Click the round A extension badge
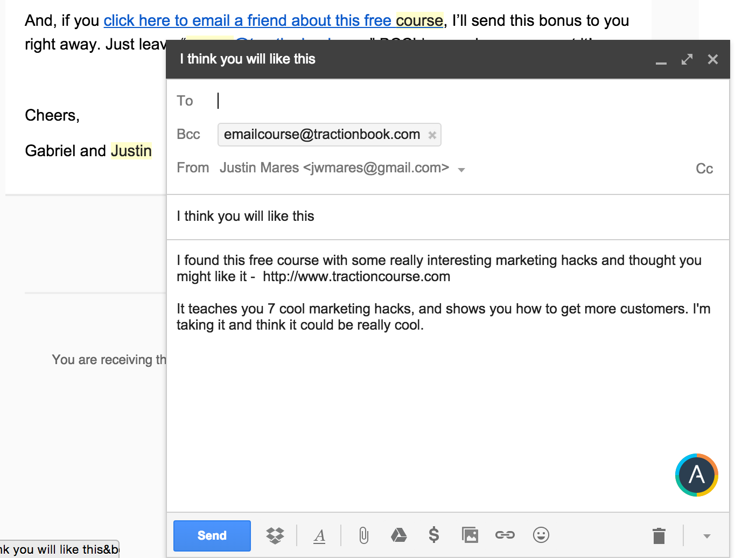 pos(696,475)
